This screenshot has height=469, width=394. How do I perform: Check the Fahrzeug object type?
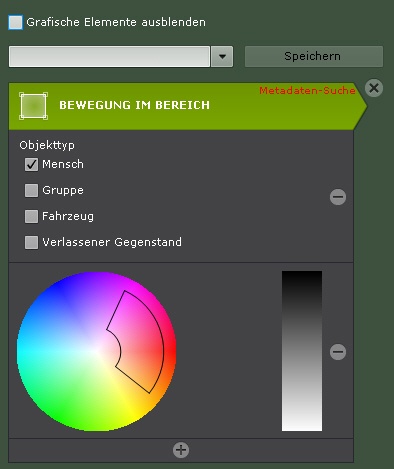31,216
